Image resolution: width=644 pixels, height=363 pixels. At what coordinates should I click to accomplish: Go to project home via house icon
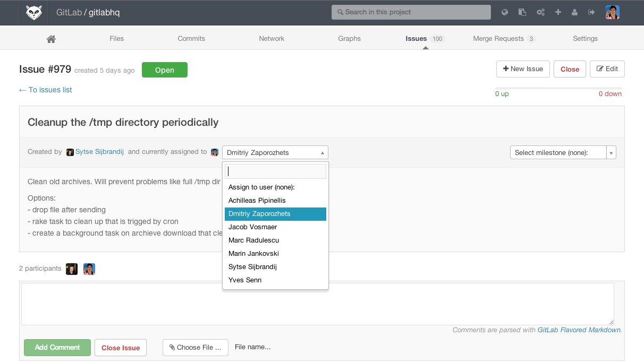pyautogui.click(x=51, y=39)
